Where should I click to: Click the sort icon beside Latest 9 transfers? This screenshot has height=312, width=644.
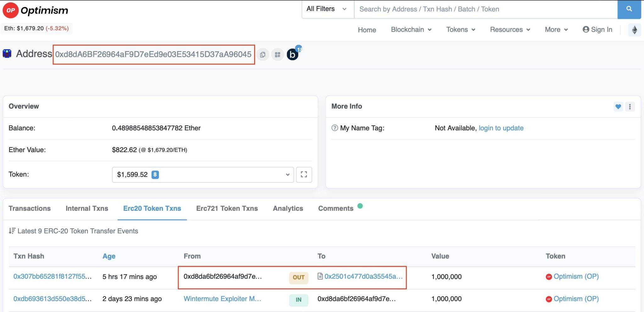[x=12, y=231]
